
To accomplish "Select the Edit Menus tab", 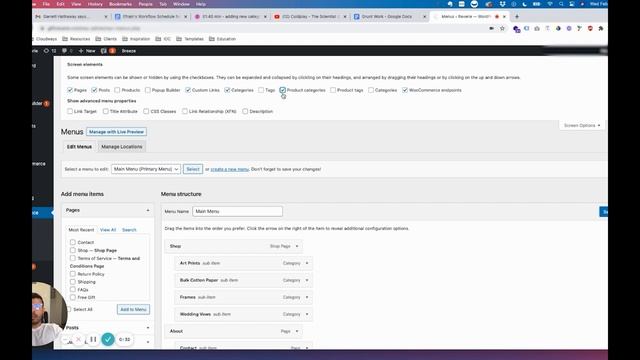I will click(79, 147).
